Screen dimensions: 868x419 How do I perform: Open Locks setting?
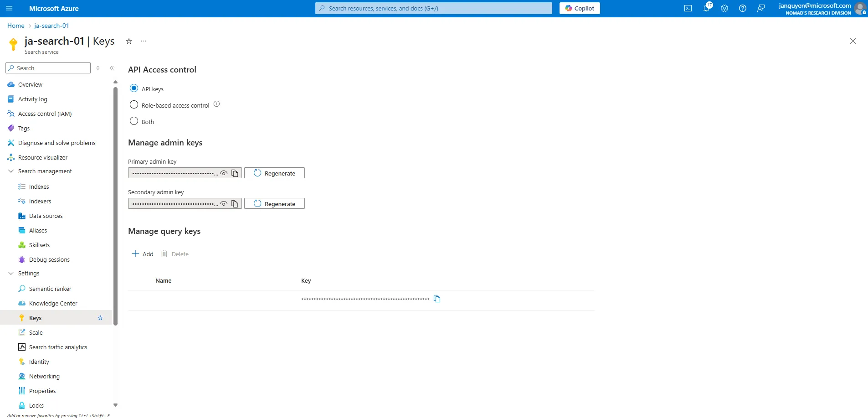pyautogui.click(x=36, y=405)
